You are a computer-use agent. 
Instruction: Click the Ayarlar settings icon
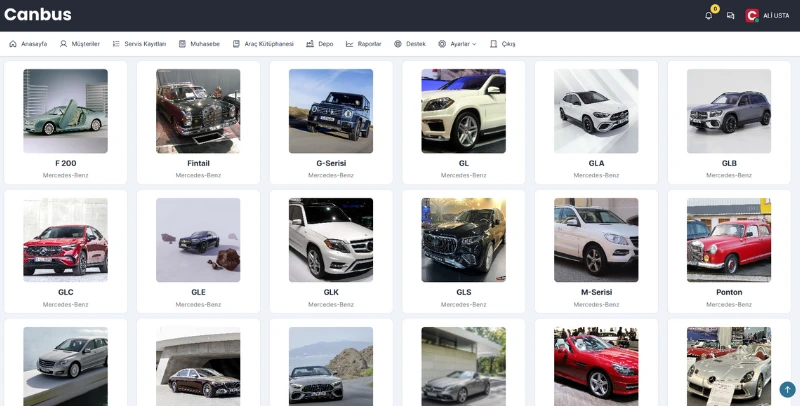(442, 44)
